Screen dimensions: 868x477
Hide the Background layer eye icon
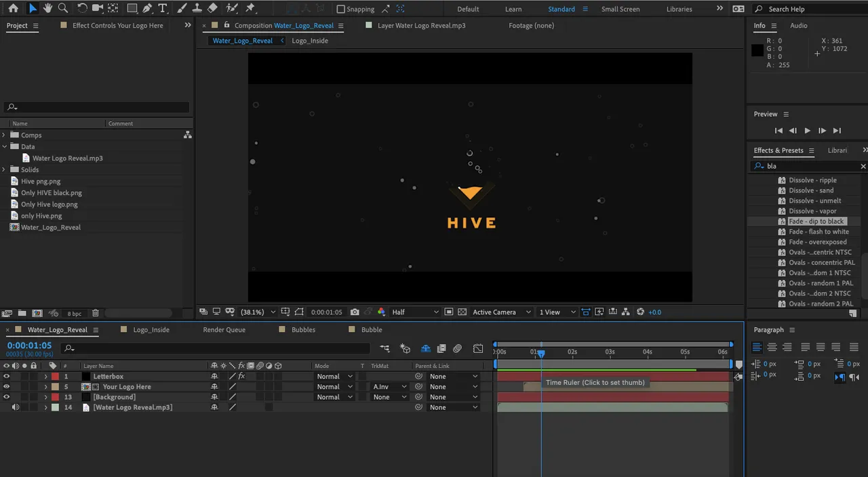(x=7, y=397)
